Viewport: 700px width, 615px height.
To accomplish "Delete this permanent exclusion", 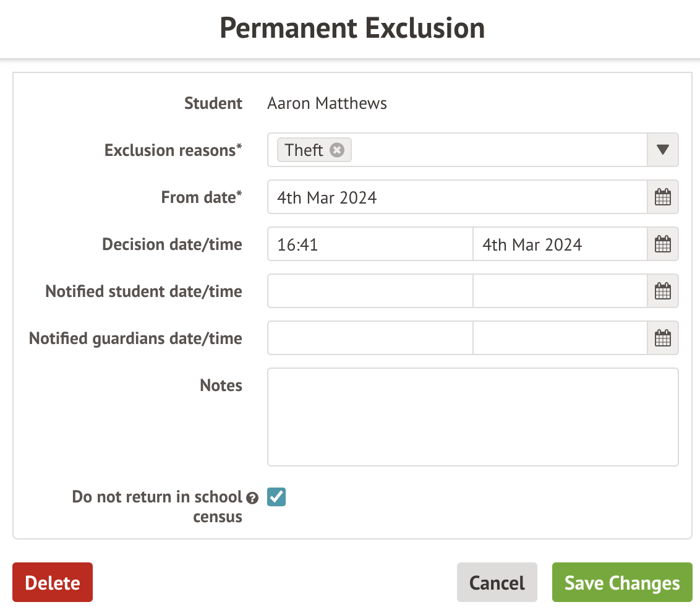I will (x=53, y=582).
